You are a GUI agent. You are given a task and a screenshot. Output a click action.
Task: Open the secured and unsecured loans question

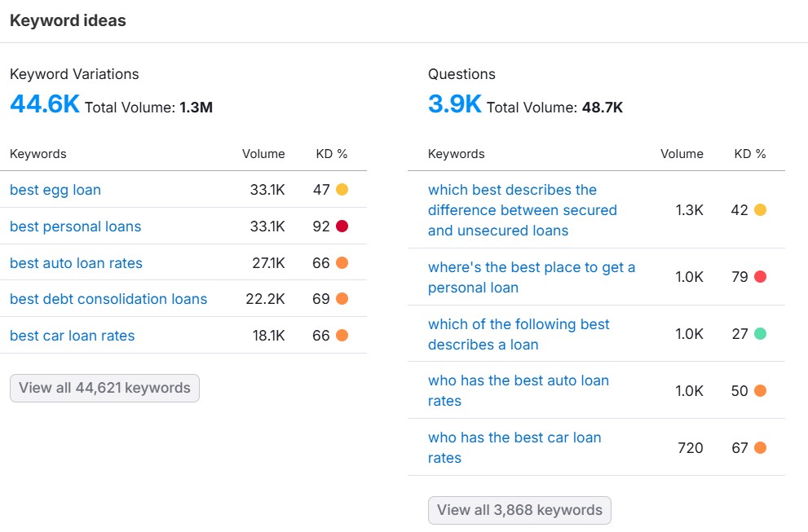(522, 210)
